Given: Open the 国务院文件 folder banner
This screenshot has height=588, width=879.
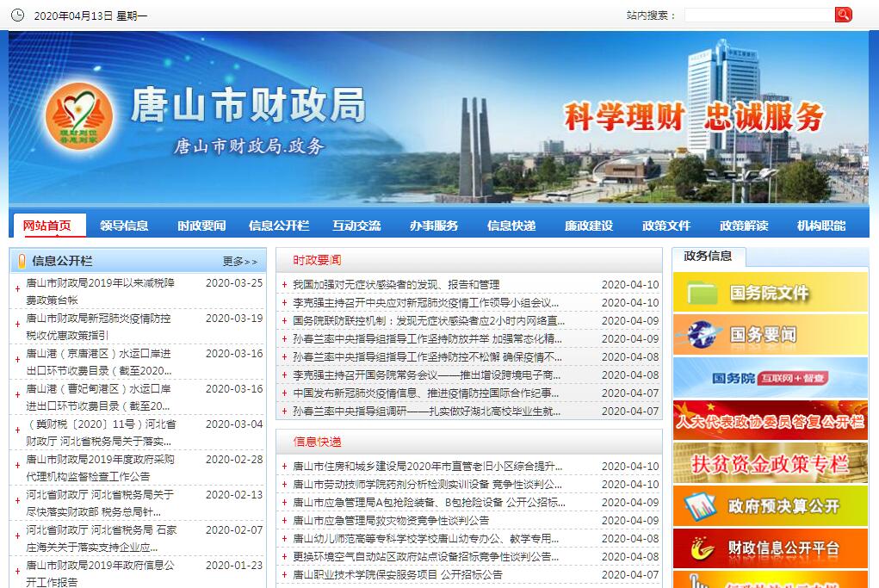Looking at the screenshot, I should coord(770,293).
